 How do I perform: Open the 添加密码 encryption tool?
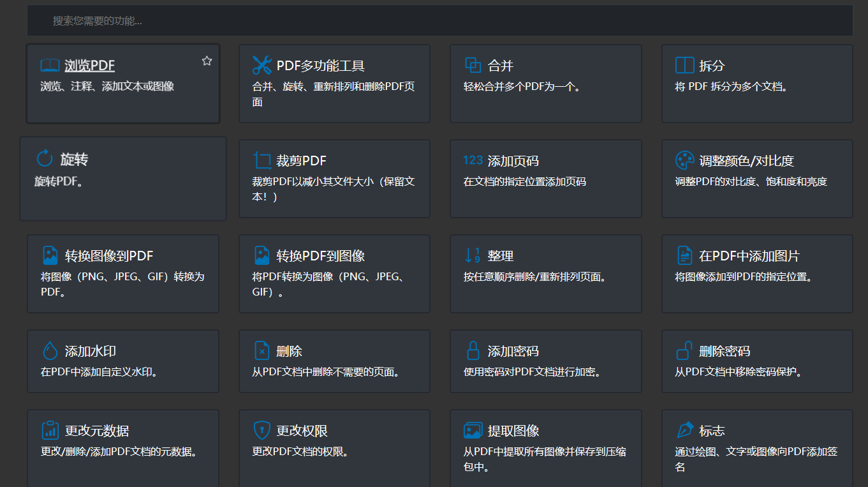[545, 361]
